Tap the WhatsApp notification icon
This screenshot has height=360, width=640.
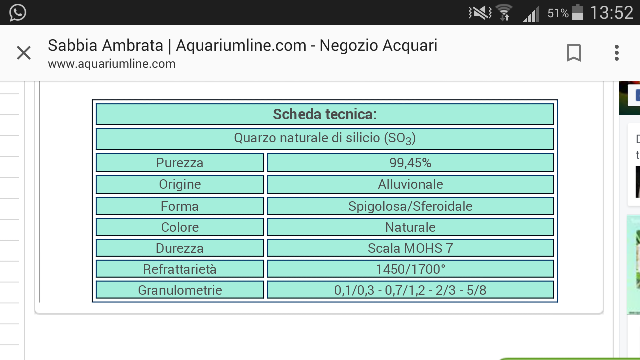pos(18,12)
